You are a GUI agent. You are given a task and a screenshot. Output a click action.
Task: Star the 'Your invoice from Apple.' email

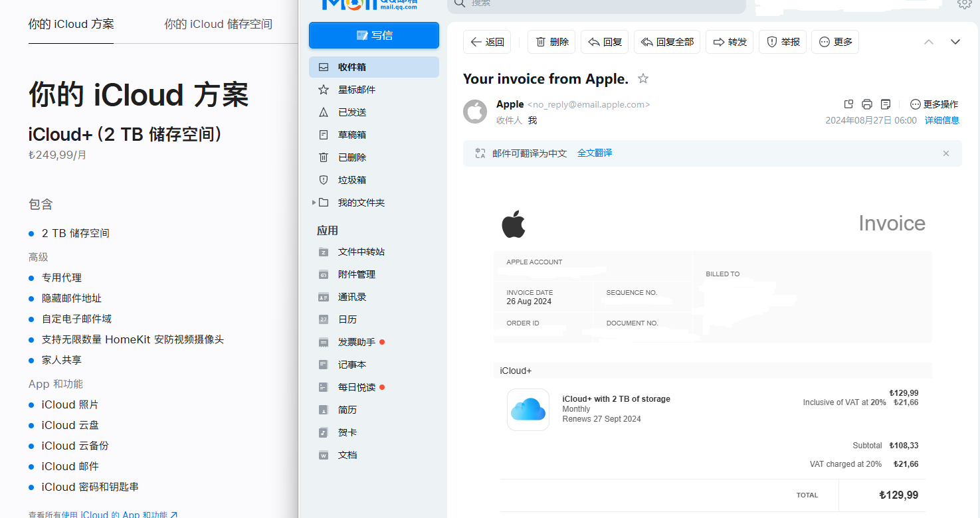(642, 79)
